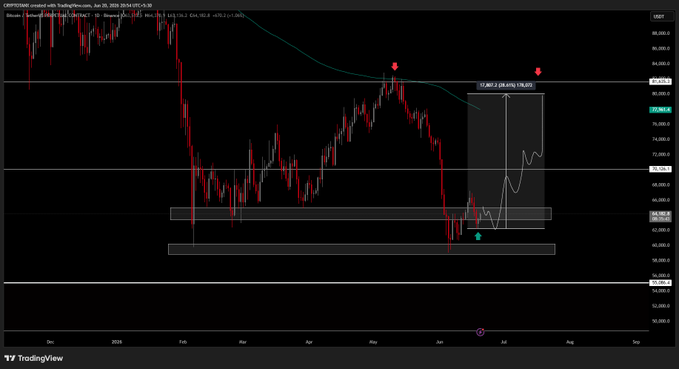Click 58,000.0 on the price axis
Viewport: 679px width, 369px height.
tap(661, 260)
